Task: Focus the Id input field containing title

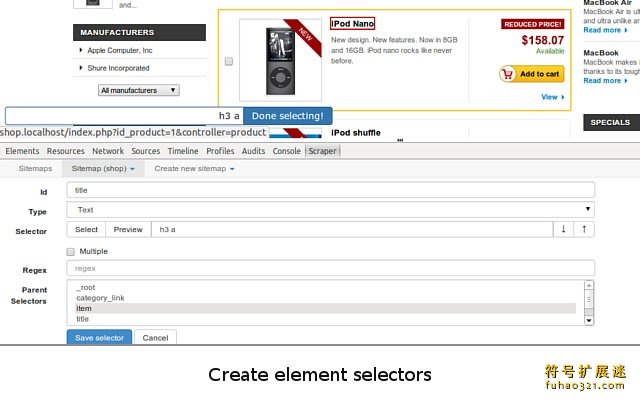Action: pos(330,190)
